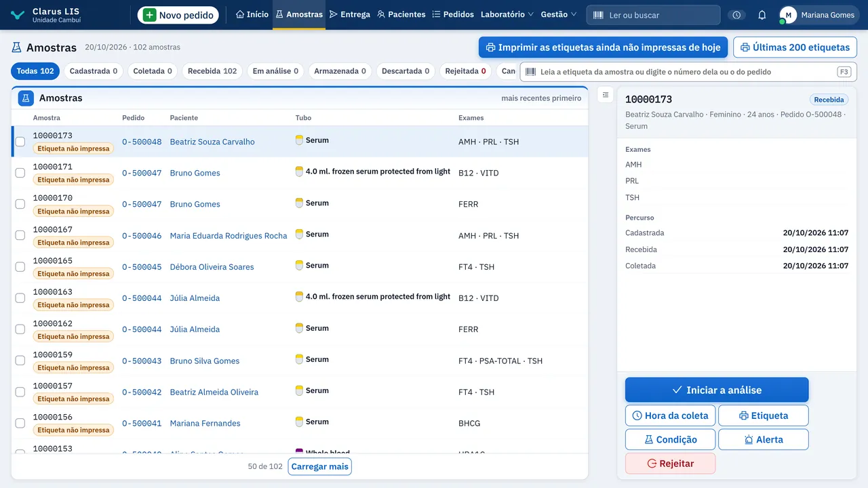Open Hora da coleta
The width and height of the screenshot is (868, 488).
point(670,415)
